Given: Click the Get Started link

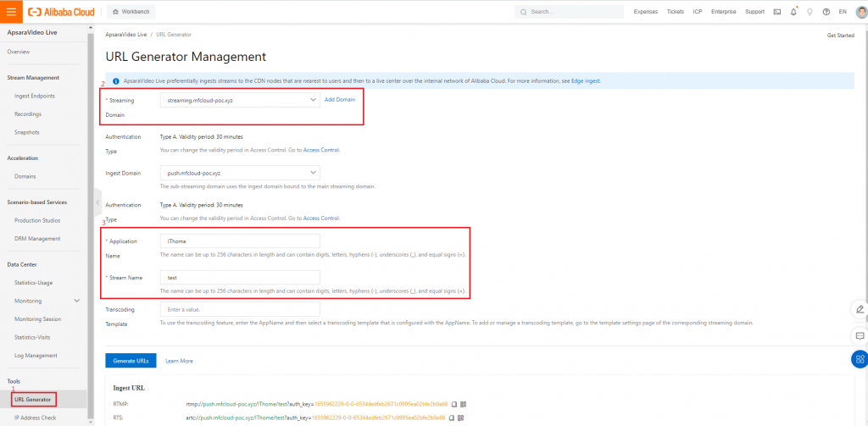Looking at the screenshot, I should click(x=841, y=36).
